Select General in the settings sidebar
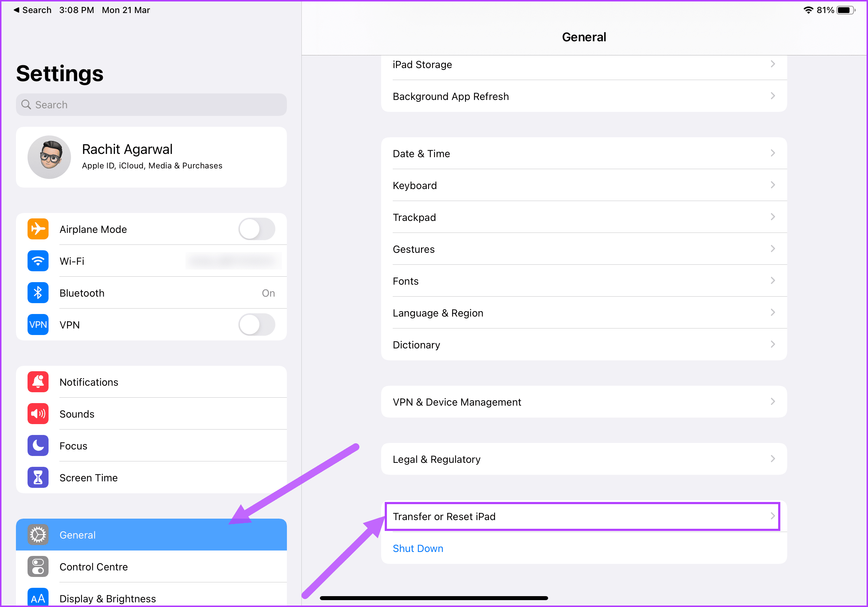 point(151,535)
